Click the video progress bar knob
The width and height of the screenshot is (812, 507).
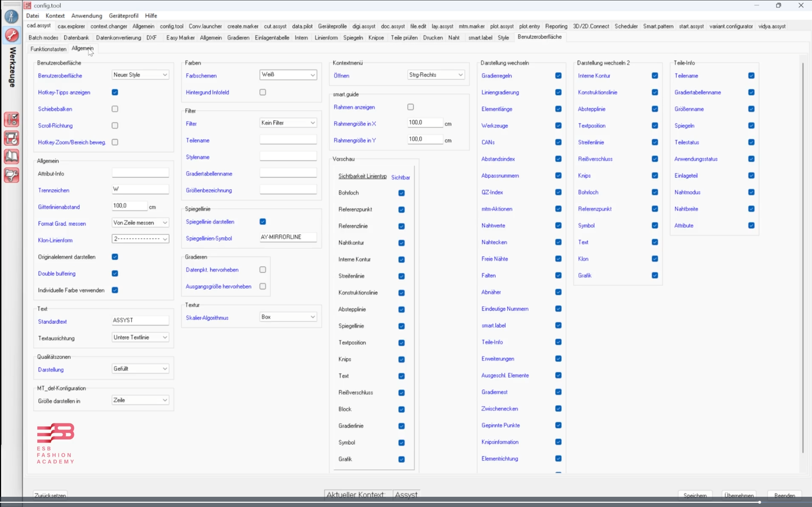click(x=760, y=502)
